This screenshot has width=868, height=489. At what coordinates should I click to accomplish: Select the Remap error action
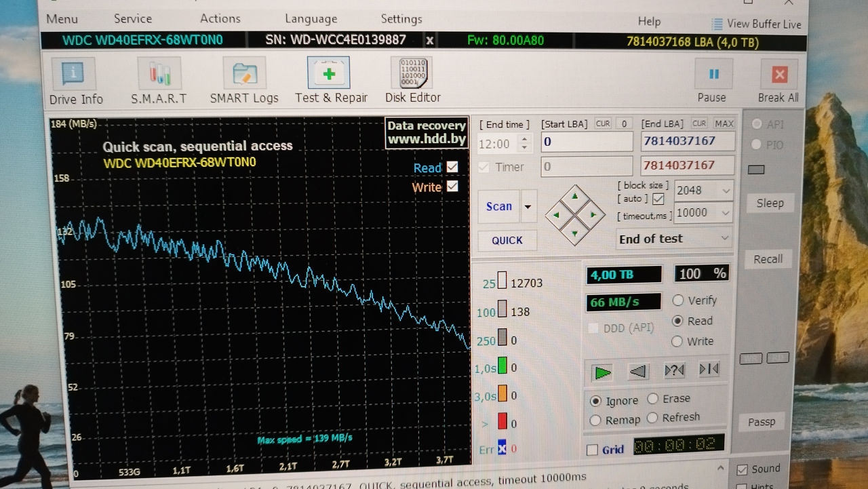coord(595,420)
